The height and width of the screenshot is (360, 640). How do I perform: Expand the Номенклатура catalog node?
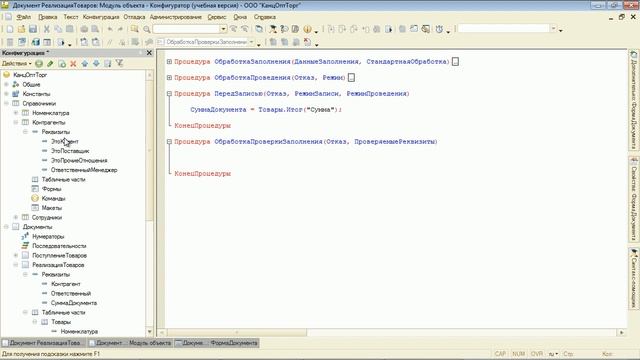click(x=16, y=113)
